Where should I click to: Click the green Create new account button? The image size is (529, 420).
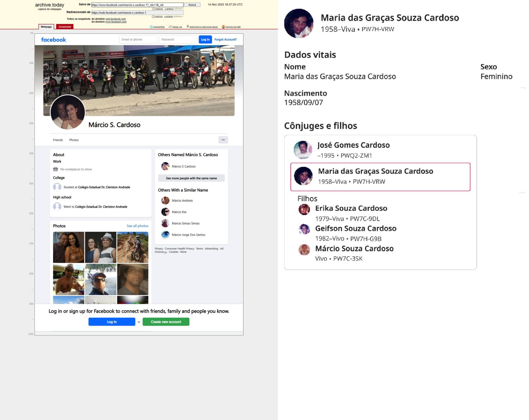(166, 322)
